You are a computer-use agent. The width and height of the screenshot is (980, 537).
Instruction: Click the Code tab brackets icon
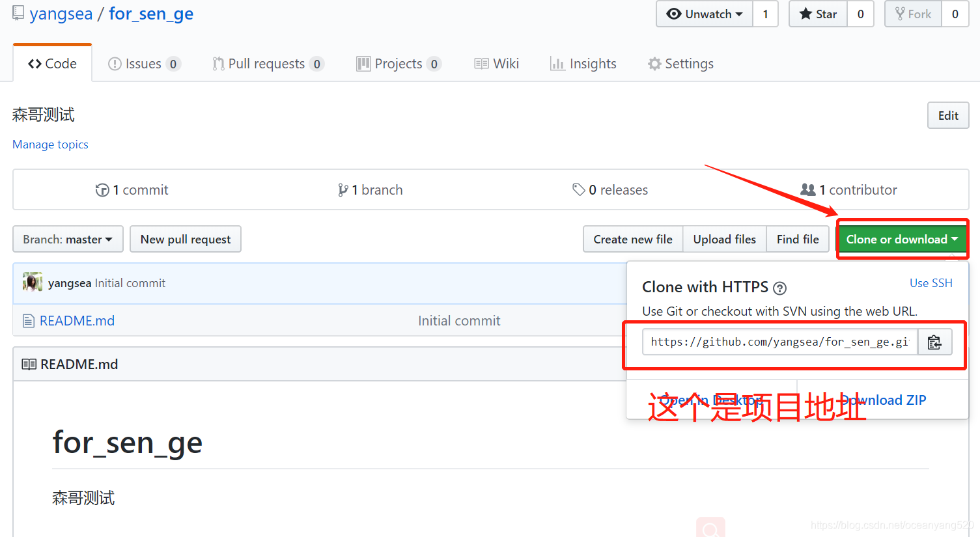[x=35, y=64]
